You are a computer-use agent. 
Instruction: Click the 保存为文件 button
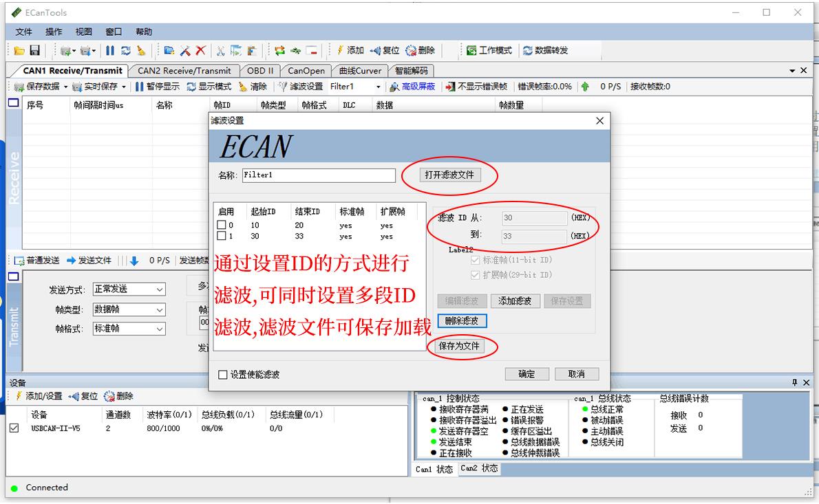(x=459, y=346)
